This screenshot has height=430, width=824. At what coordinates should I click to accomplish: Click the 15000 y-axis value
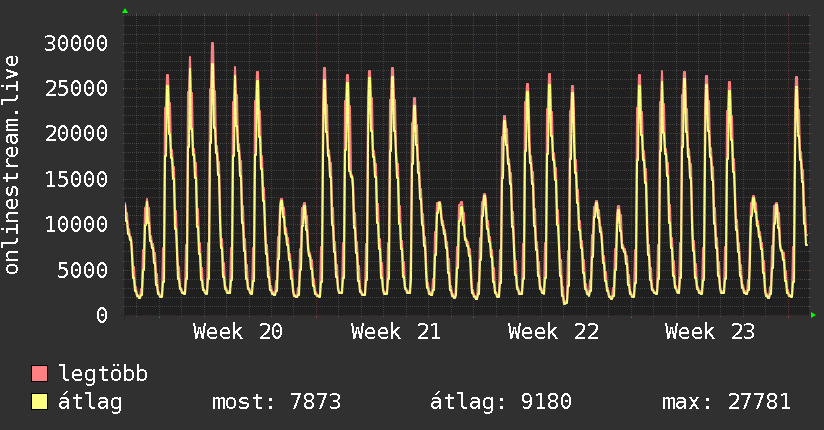[x=76, y=179]
